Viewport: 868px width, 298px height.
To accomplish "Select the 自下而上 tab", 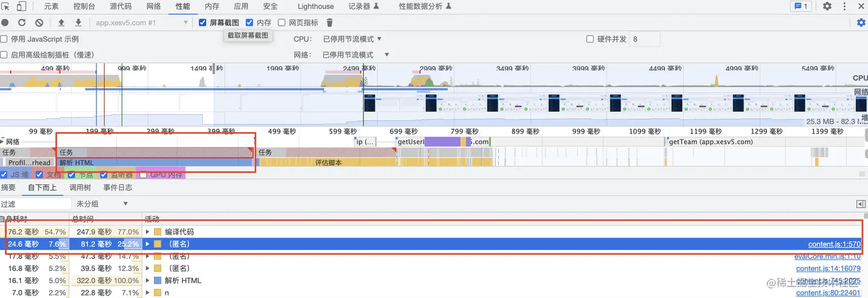I will pyautogui.click(x=42, y=188).
